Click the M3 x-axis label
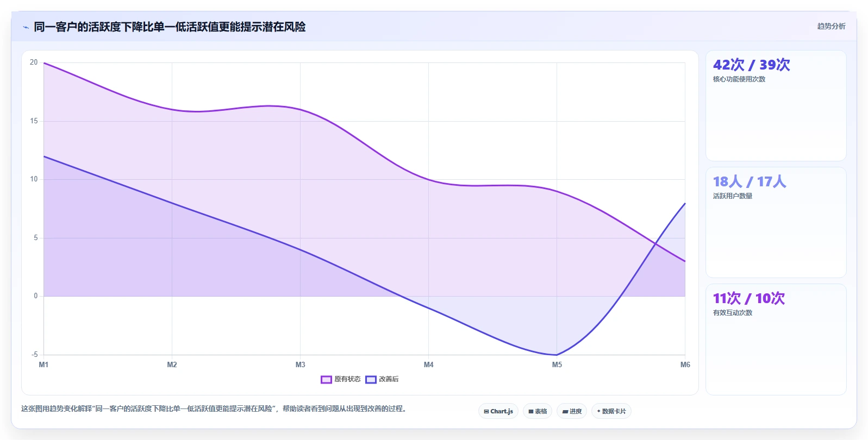868x440 pixels. coord(300,364)
